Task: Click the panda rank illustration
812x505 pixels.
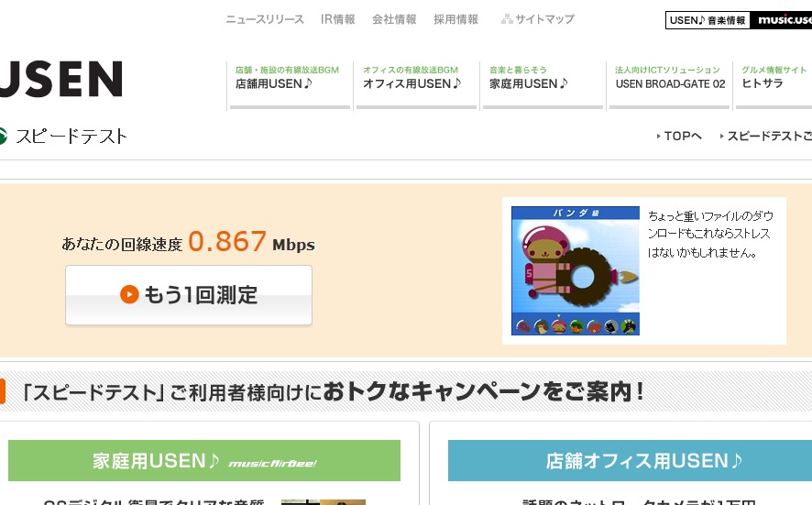Action: 576,271
